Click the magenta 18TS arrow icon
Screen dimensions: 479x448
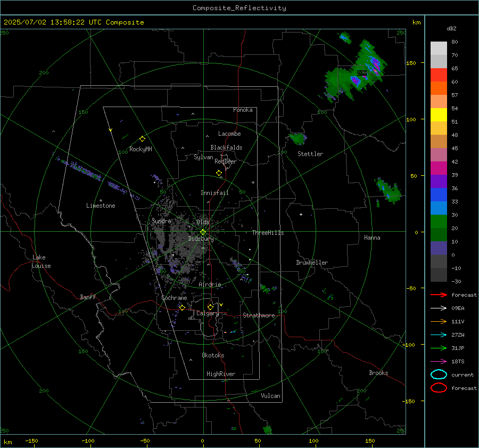click(439, 362)
